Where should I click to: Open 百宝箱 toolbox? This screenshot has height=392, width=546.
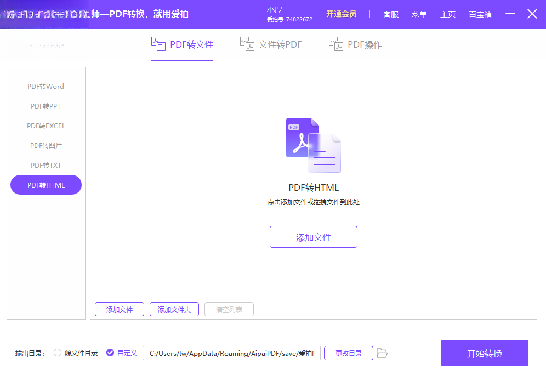pos(480,14)
